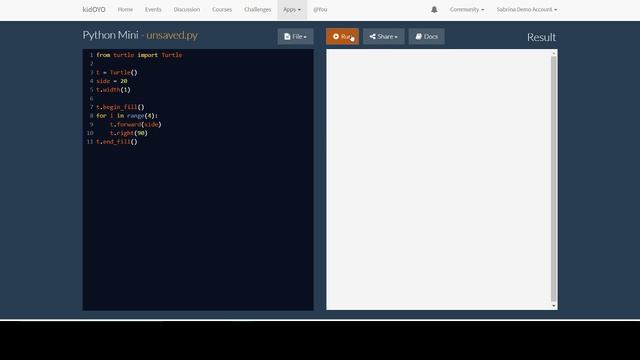The image size is (640, 360).
Task: Open the Home page
Action: pyautogui.click(x=125, y=9)
